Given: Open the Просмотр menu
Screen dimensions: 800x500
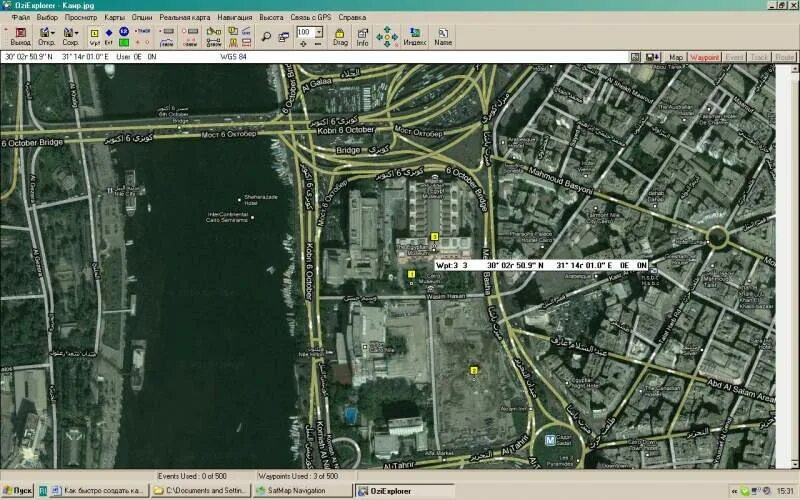Looking at the screenshot, I should [81, 17].
